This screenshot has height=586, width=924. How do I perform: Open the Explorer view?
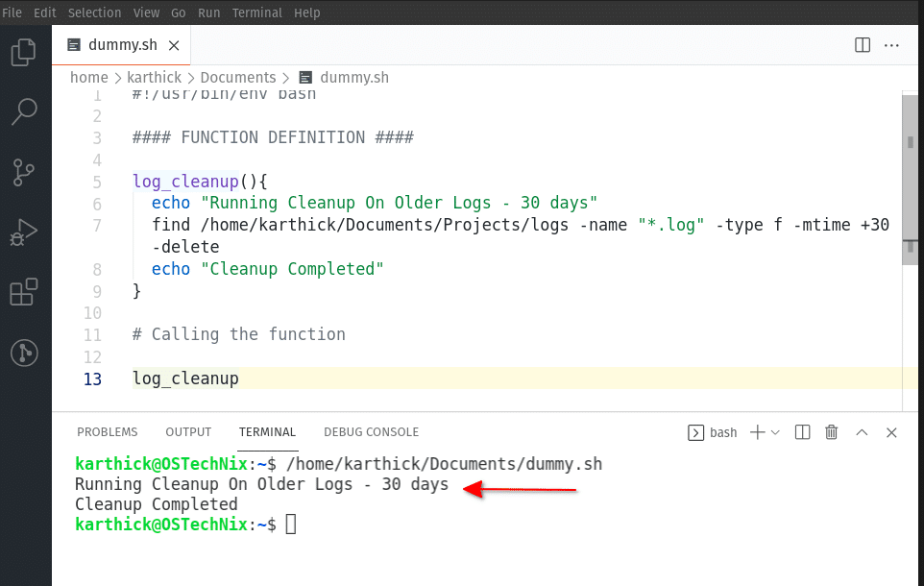click(23, 53)
